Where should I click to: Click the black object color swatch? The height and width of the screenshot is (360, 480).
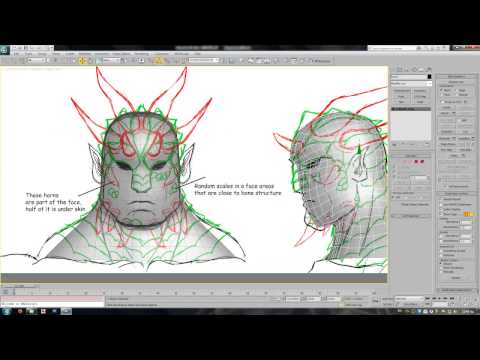click(x=430, y=77)
